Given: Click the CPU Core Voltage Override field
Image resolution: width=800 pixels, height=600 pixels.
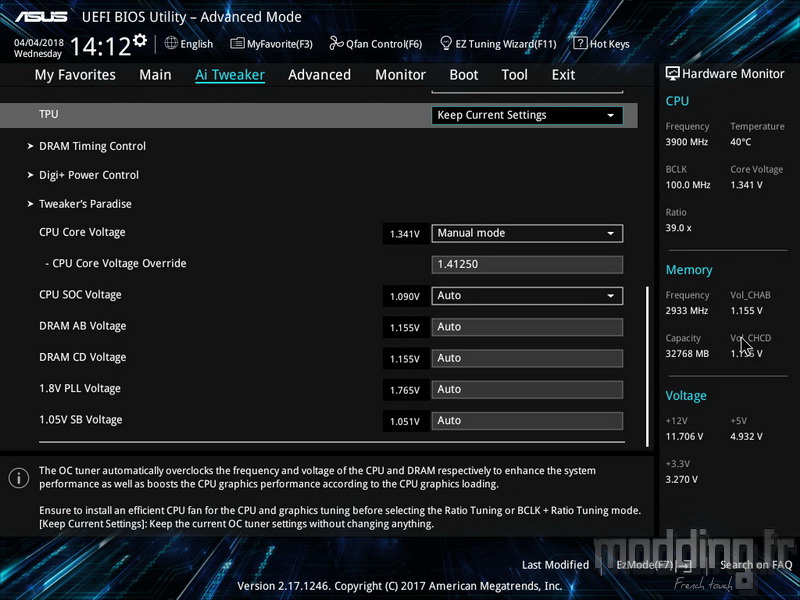Looking at the screenshot, I should 527,264.
